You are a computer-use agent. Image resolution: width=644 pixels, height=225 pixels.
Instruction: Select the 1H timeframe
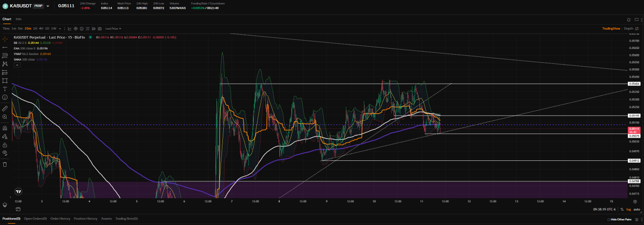(x=35, y=28)
